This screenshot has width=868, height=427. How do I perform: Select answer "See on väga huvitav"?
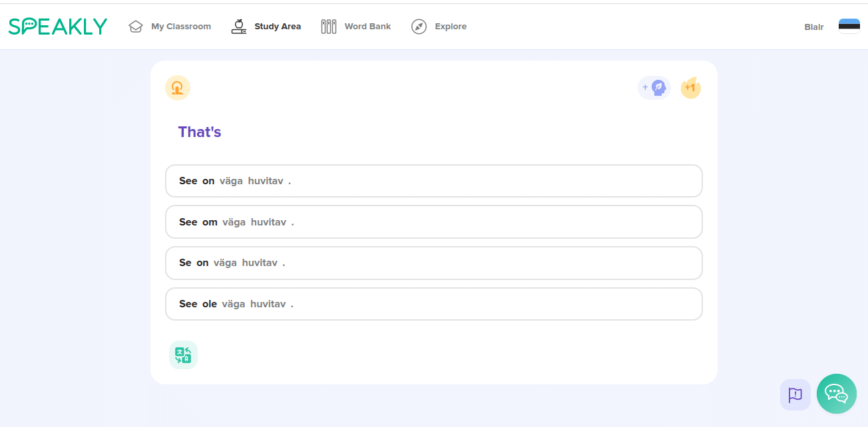(433, 181)
